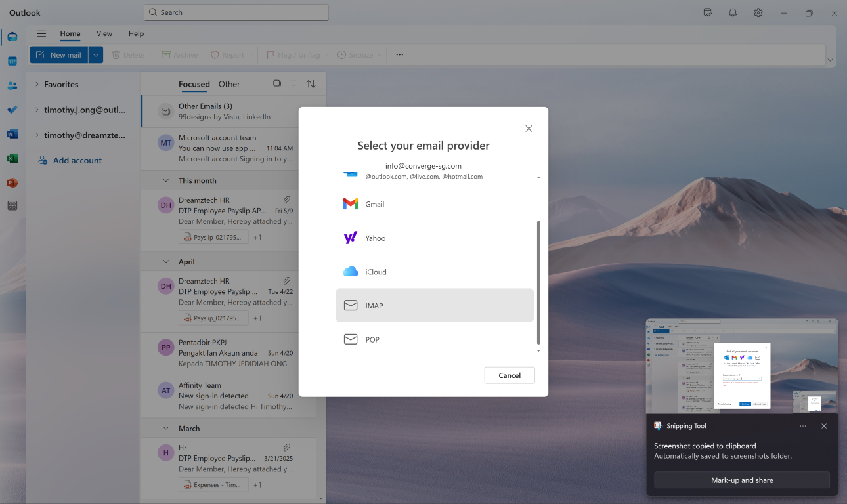
Task: Launch Word from the left app rail
Action: pos(12,134)
